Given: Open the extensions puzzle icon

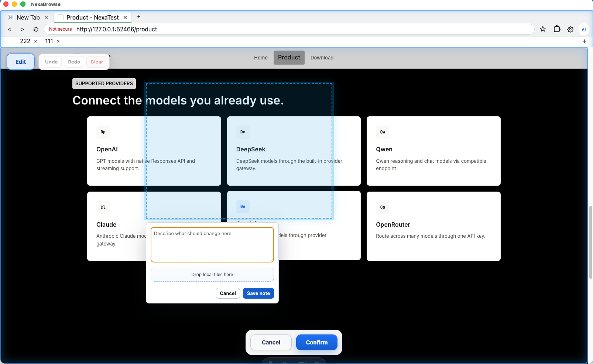Looking at the screenshot, I should point(557,29).
